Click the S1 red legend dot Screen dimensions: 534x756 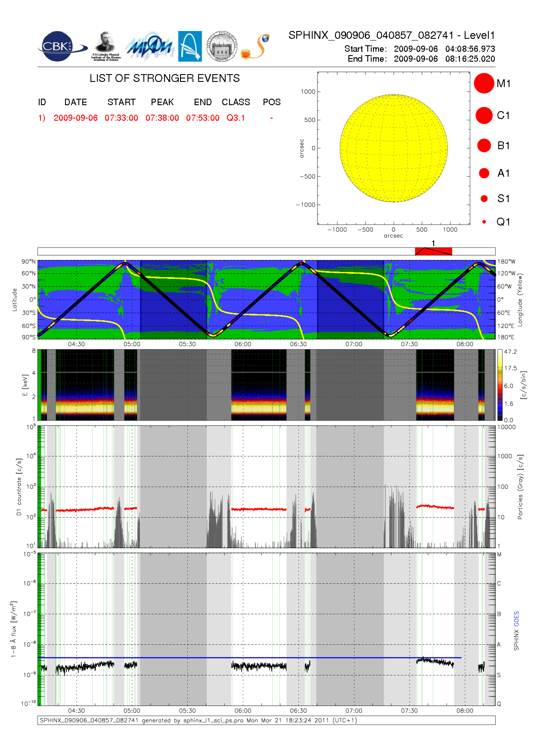point(484,198)
